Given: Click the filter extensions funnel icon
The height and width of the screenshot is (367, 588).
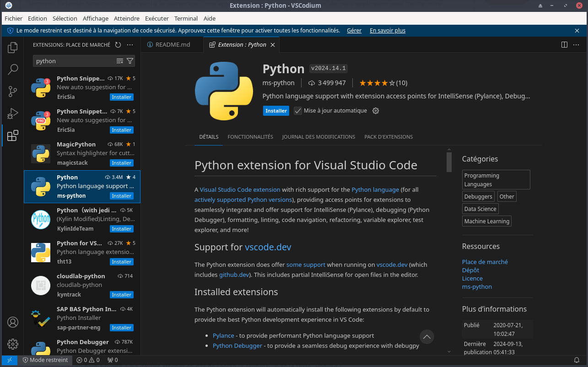Looking at the screenshot, I should pyautogui.click(x=130, y=61).
